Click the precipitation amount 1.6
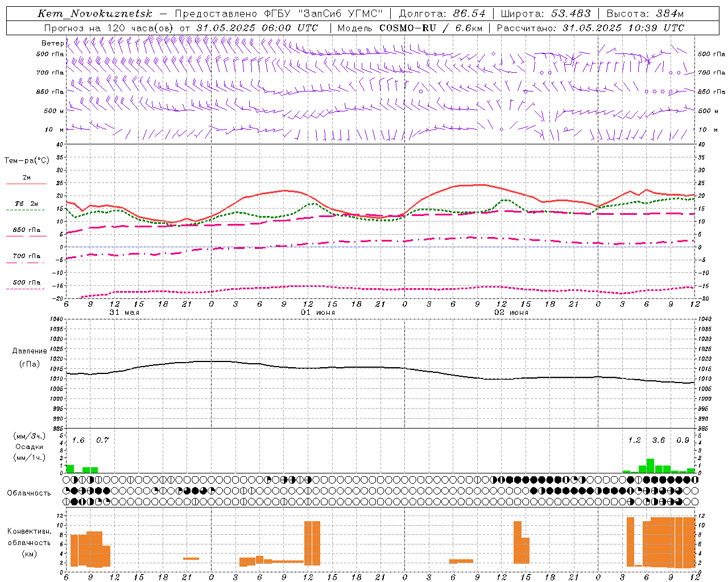 (x=78, y=440)
